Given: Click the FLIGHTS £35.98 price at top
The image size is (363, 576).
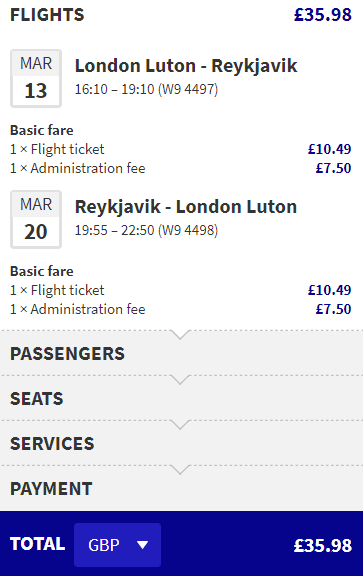Looking at the screenshot, I should point(323,15).
